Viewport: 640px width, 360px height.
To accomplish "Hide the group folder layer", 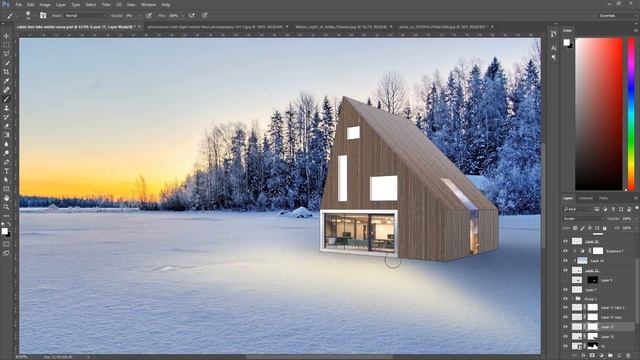I will pyautogui.click(x=565, y=299).
